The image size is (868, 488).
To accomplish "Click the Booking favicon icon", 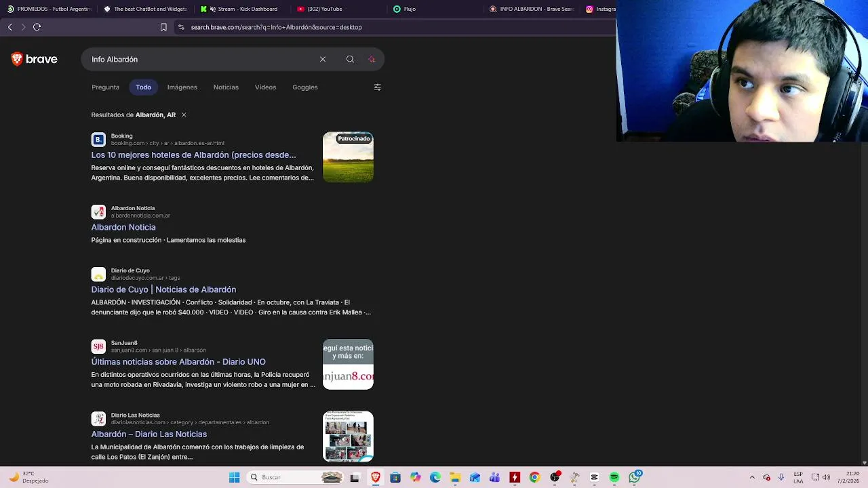I will coord(98,140).
